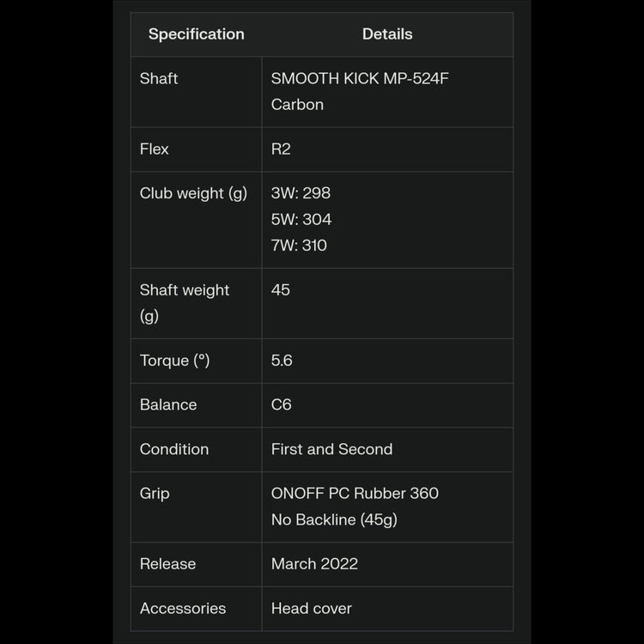The height and width of the screenshot is (644, 644).
Task: Click the Torque (°) row label
Action: [x=175, y=361]
